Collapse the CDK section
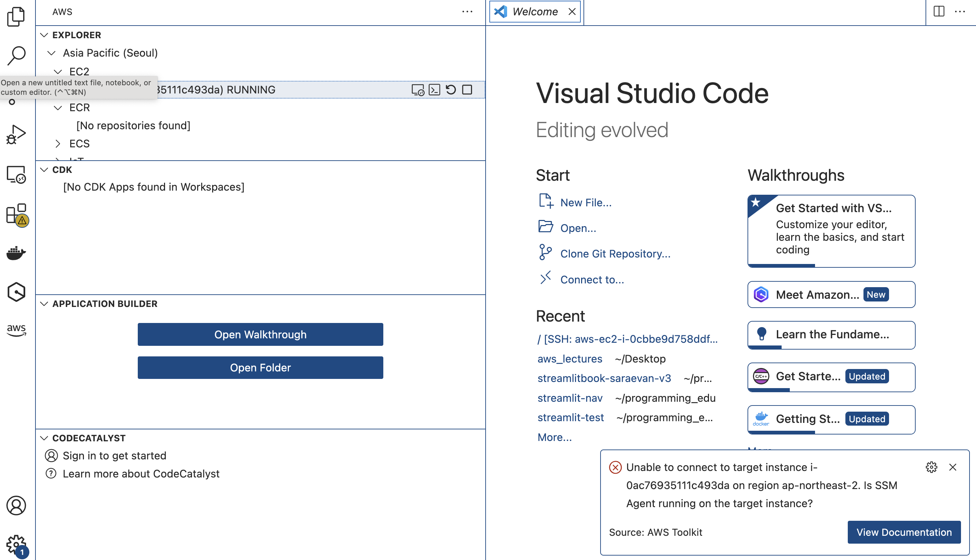The width and height of the screenshot is (976, 560). pos(44,170)
